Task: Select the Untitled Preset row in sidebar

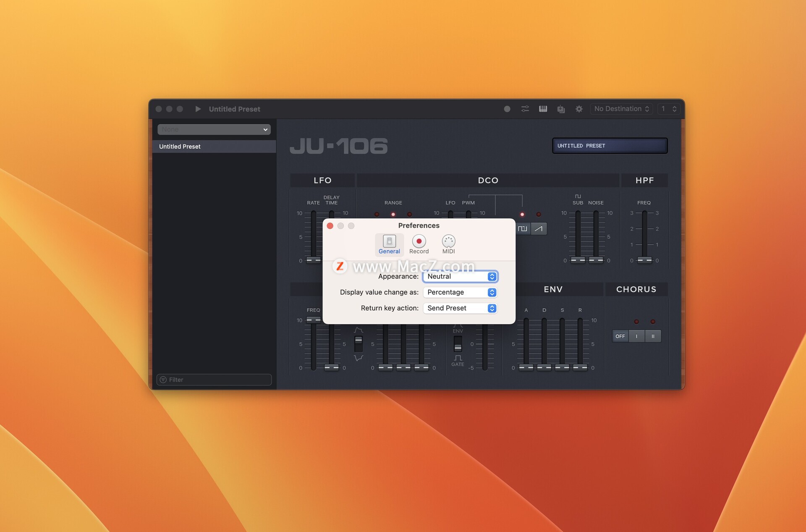Action: (x=214, y=147)
